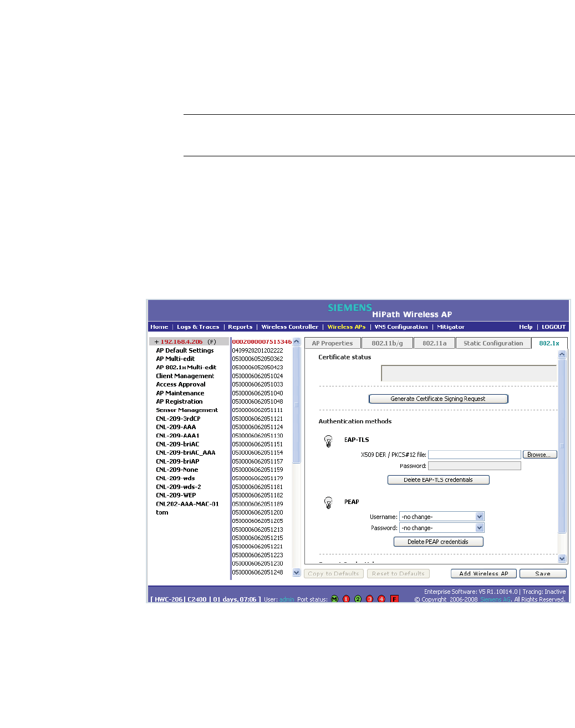Switch to the Static Configuration tab
575x728 pixels.
pyautogui.click(x=493, y=343)
